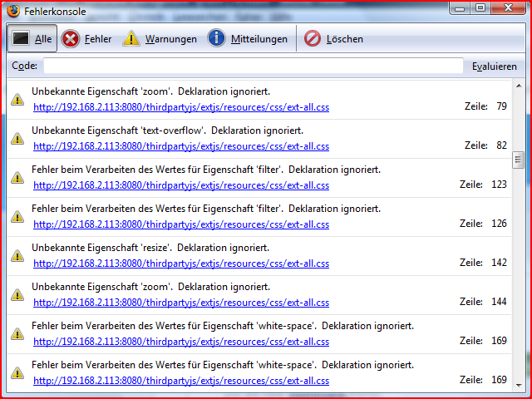The height and width of the screenshot is (399, 532).
Task: Open ext-all.css link at Zeile 79
Action: click(181, 107)
